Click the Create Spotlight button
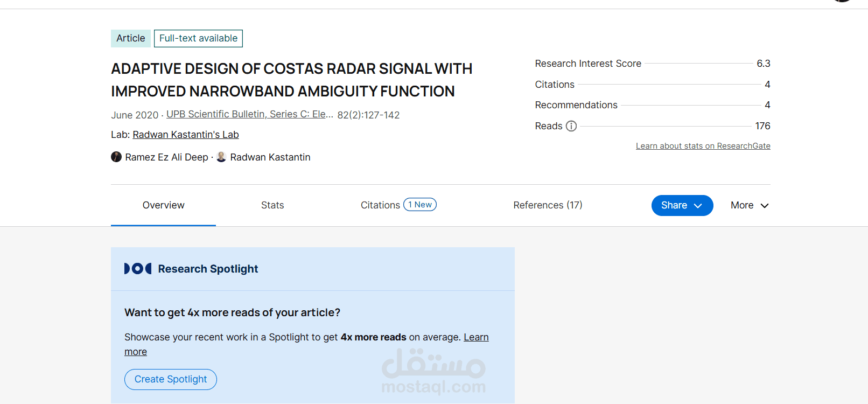The image size is (868, 404). coord(171,379)
